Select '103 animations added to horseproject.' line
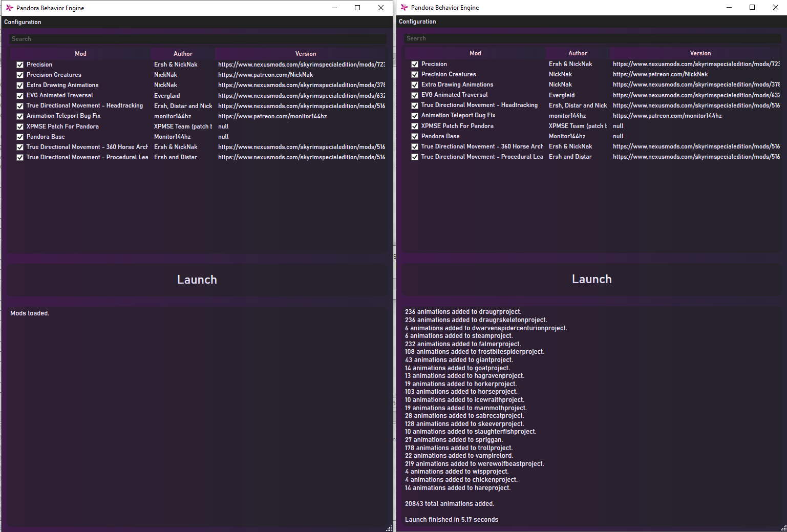 click(x=461, y=392)
